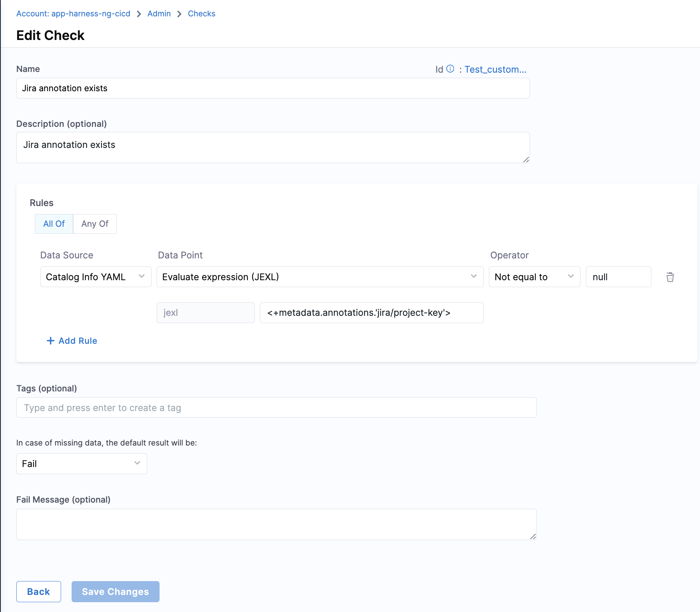Image resolution: width=700 pixels, height=612 pixels.
Task: Open the Not equal to operator dropdown
Action: click(x=534, y=277)
